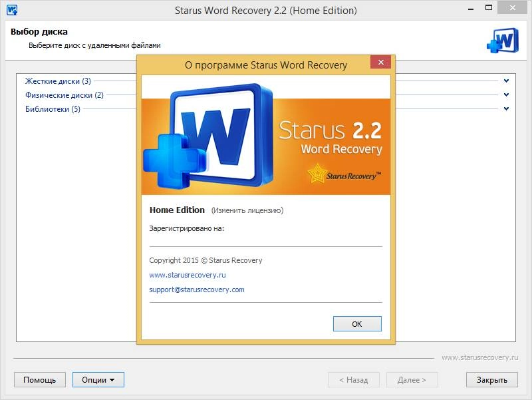Viewport: 532px width, 400px height.
Task: Expand the Жесткие диски (3) group
Action: 58,81
